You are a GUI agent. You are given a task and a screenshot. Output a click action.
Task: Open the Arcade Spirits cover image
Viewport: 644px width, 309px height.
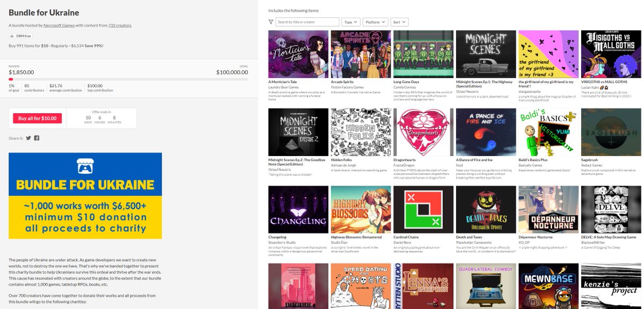tap(361, 54)
